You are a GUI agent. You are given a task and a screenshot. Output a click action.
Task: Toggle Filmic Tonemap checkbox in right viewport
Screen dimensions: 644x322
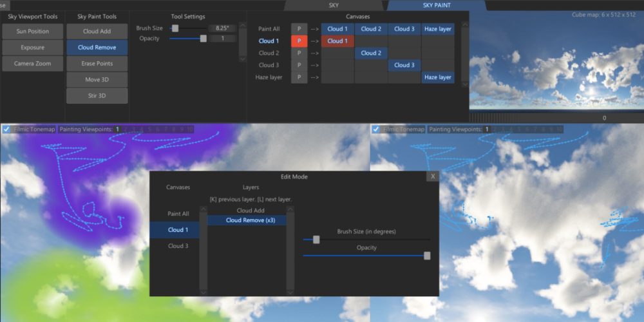point(375,129)
